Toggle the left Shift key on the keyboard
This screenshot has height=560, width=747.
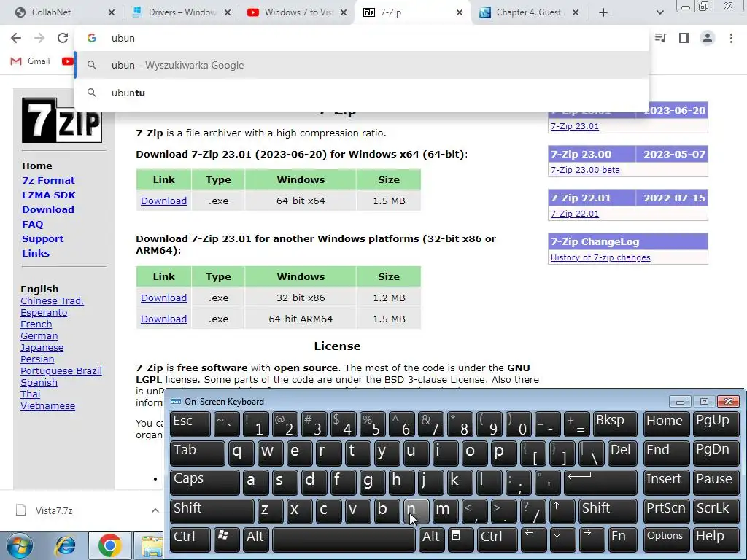coord(212,511)
